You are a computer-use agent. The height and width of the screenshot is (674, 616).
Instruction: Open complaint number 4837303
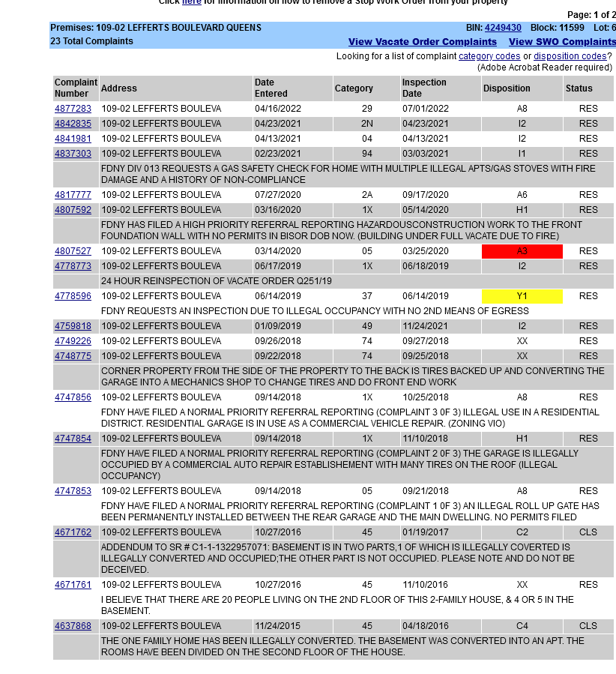pos(73,154)
